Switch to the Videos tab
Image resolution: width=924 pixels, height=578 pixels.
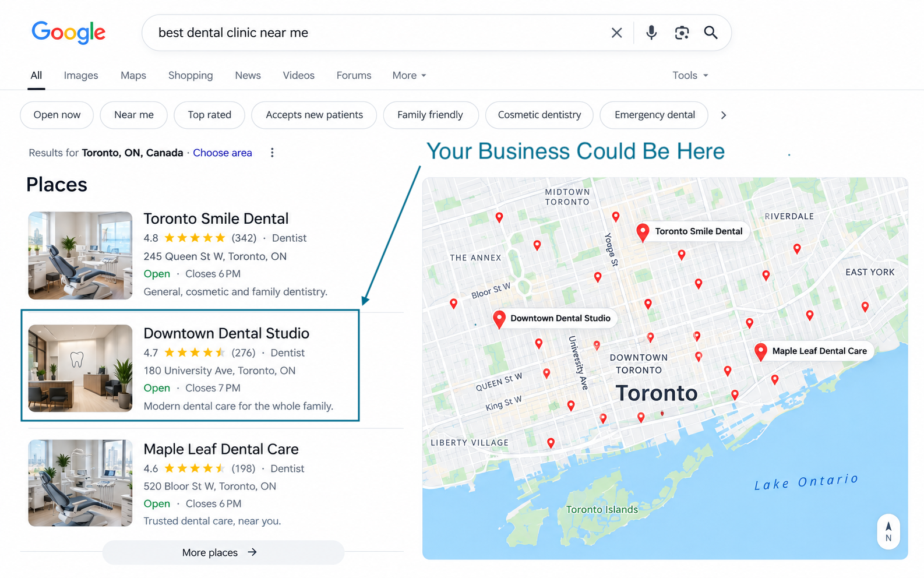tap(298, 75)
